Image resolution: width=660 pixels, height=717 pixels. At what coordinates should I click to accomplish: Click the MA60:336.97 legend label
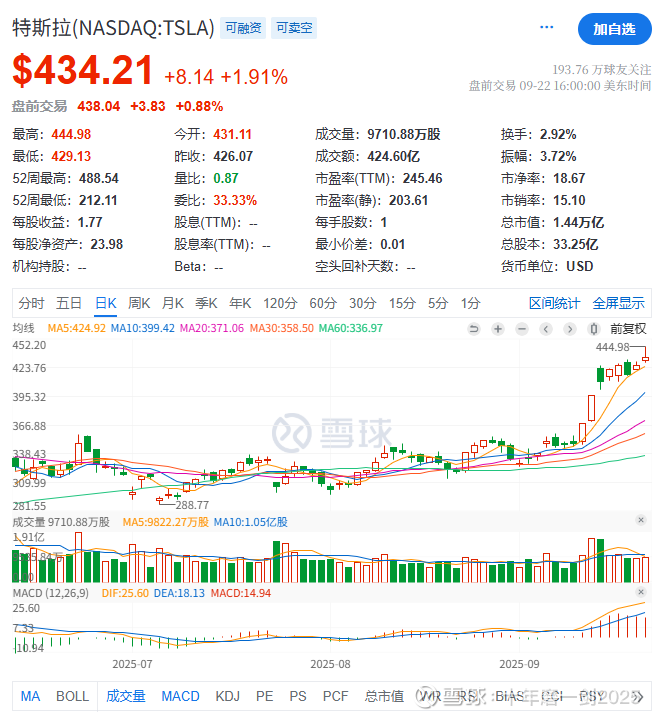point(351,328)
